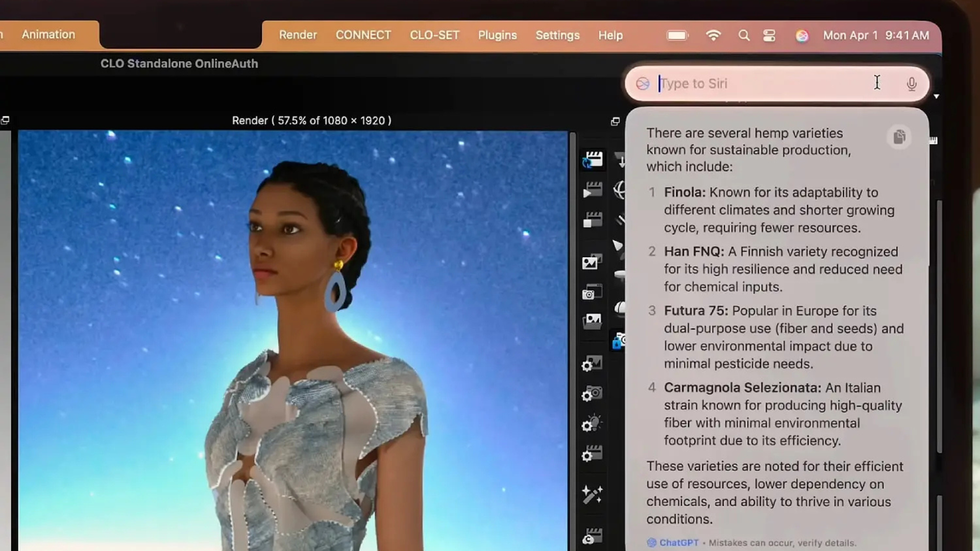Open image settings gear icon
The width and height of the screenshot is (980, 551).
(592, 364)
